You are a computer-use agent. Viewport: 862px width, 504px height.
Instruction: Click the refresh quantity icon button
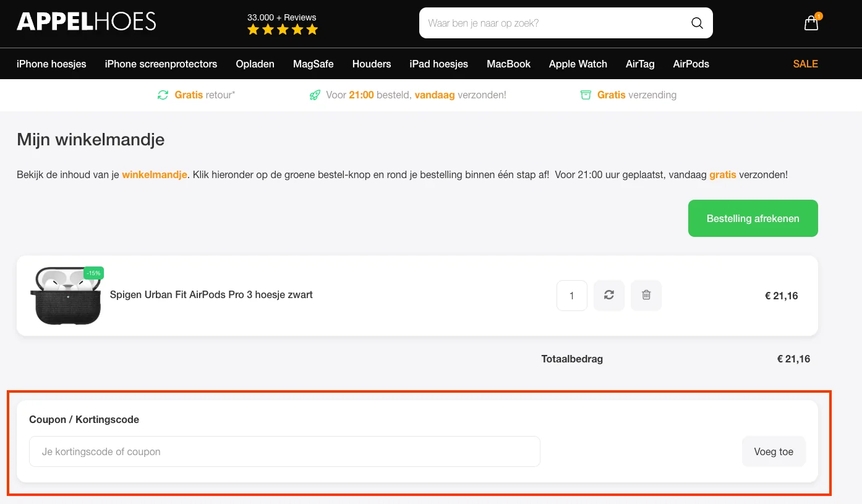point(609,296)
